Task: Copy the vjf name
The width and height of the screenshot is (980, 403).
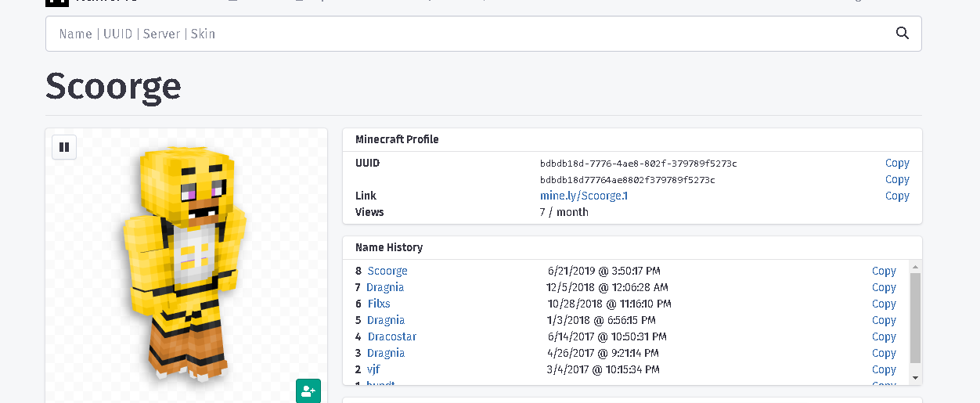Action: click(x=884, y=369)
